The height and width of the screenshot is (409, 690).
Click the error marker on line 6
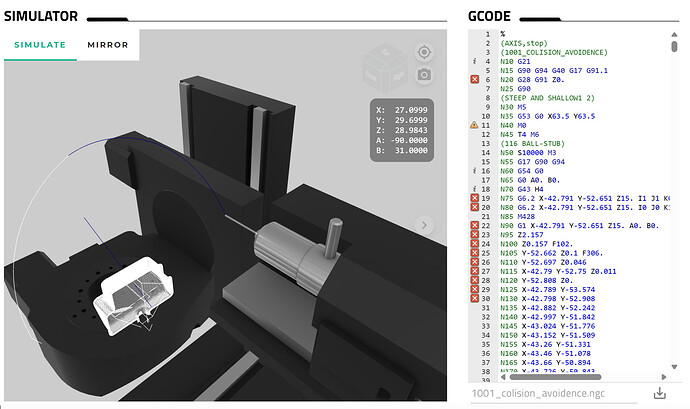(x=474, y=79)
